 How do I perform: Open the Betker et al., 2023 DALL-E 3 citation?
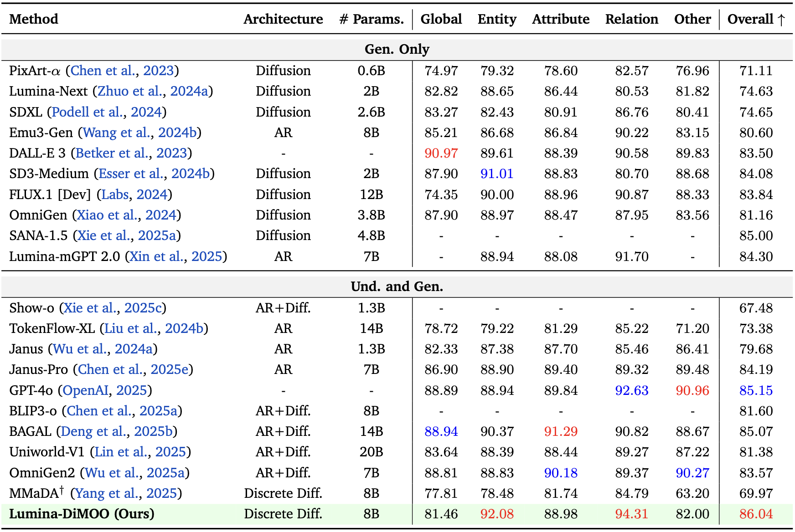(131, 153)
